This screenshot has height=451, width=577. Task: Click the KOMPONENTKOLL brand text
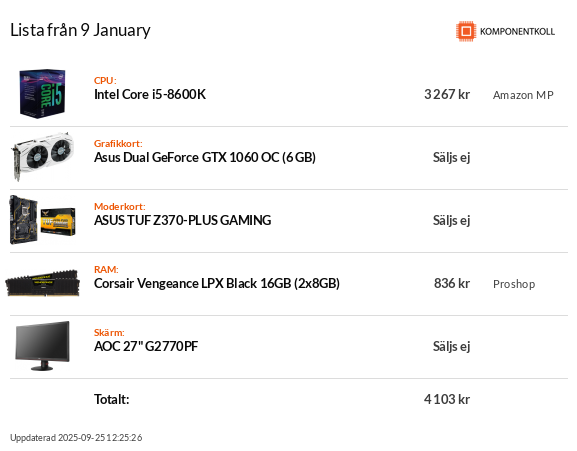pyautogui.click(x=517, y=32)
